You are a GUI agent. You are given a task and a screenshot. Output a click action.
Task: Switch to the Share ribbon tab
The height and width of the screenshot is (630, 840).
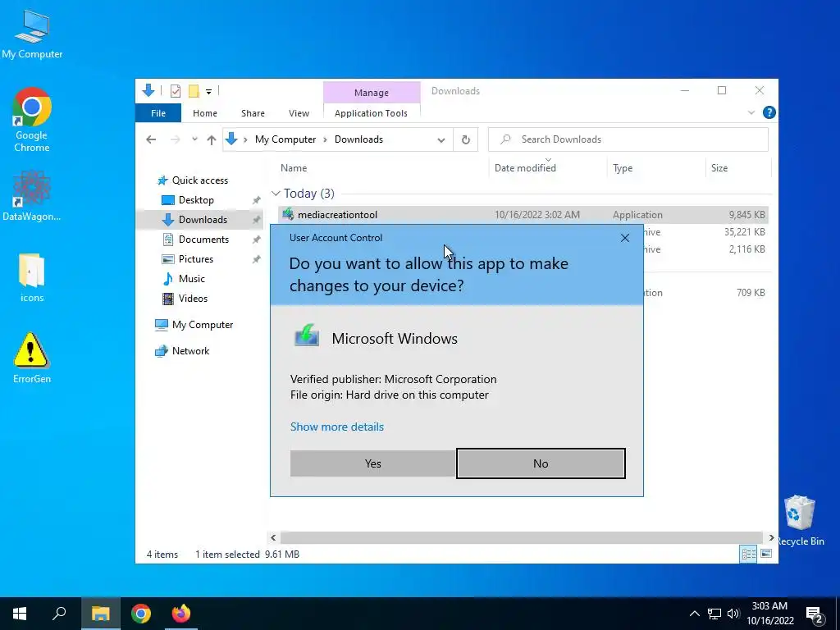[253, 113]
